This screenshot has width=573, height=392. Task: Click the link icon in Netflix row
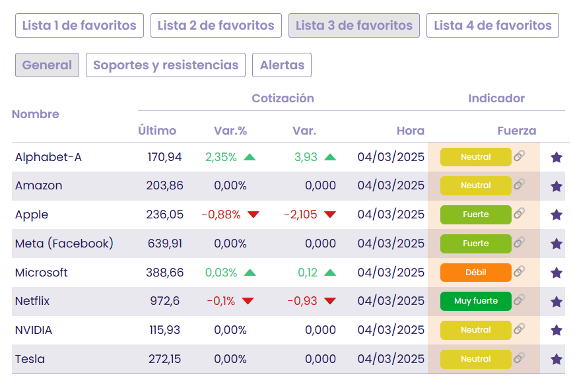tap(520, 300)
